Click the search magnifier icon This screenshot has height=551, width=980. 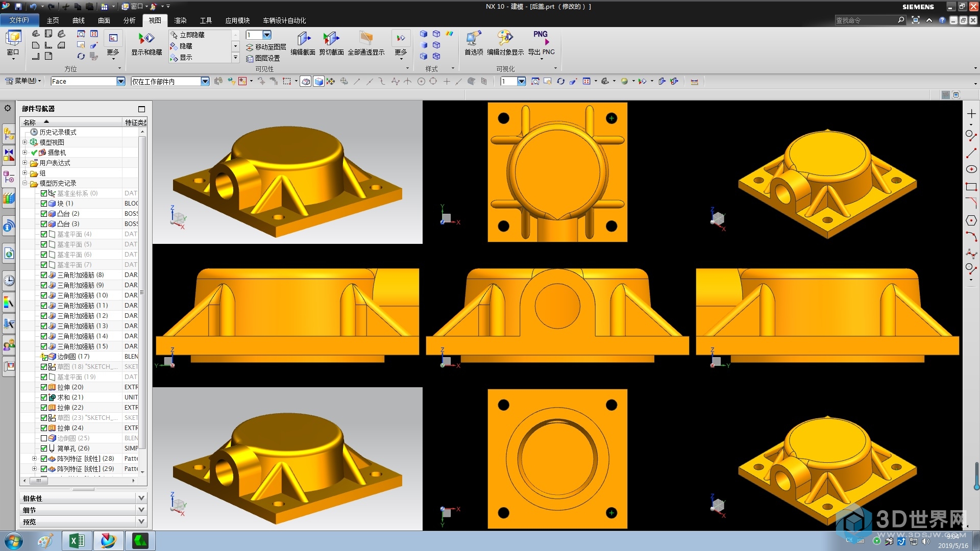(901, 20)
